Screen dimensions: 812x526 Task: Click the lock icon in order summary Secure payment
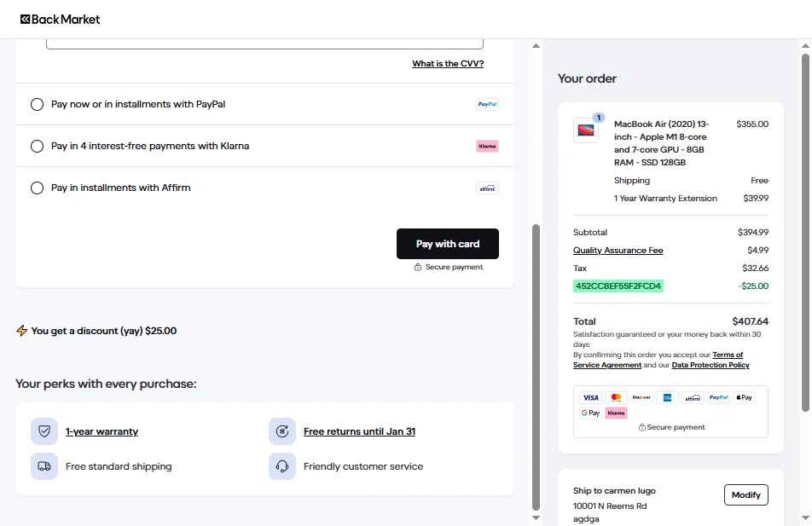tap(641, 427)
